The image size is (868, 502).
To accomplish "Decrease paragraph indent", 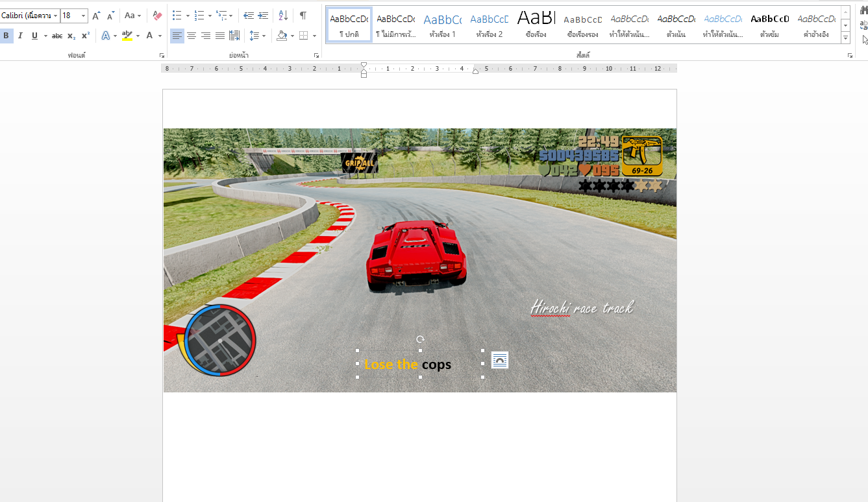I will [249, 16].
